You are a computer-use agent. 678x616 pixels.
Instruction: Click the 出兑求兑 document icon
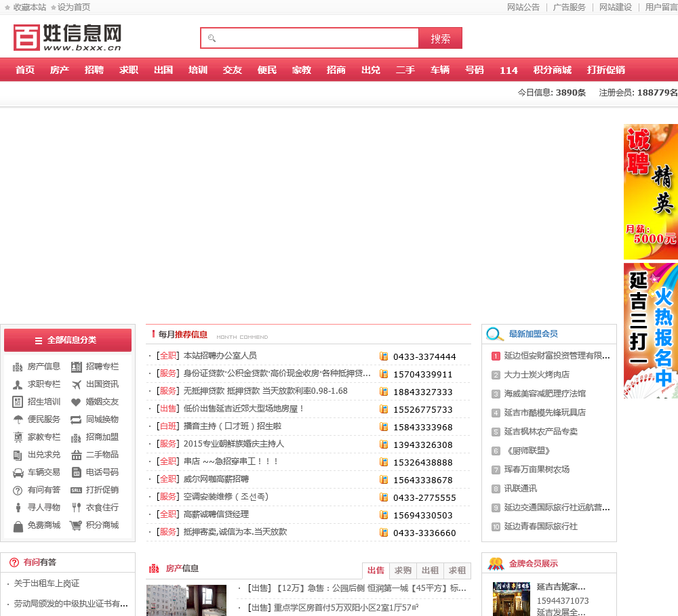(x=18, y=455)
